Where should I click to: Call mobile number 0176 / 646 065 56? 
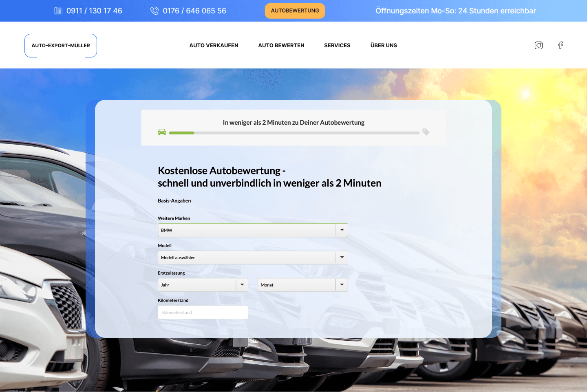194,11
